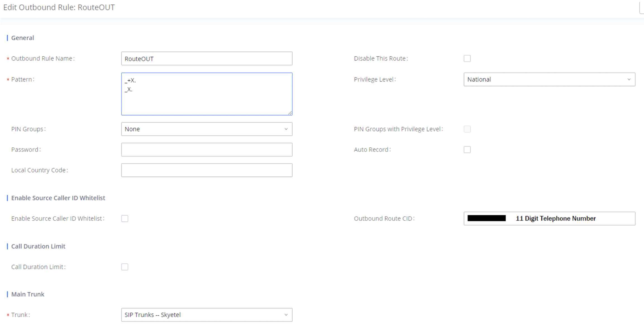
Task: Click the Edit Outbound Rule: RouteOUT title
Action: [x=59, y=7]
